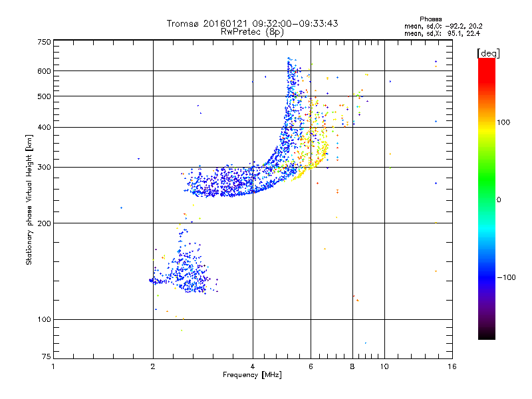This screenshot has width=532, height=399.
Task: Click the '0' colorbar tick label
Action: pyautogui.click(x=499, y=200)
